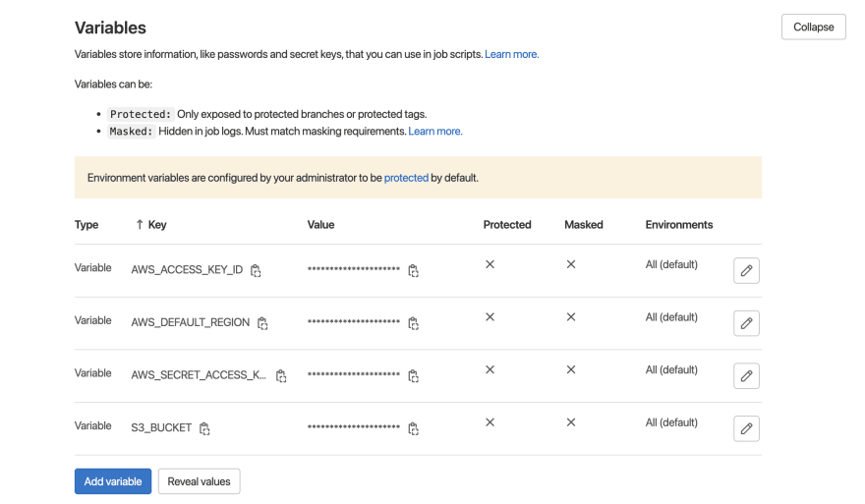This screenshot has width=865, height=504.
Task: Click Variable type cell for AWS_ACCESS_KEY_ID
Action: [x=92, y=267]
